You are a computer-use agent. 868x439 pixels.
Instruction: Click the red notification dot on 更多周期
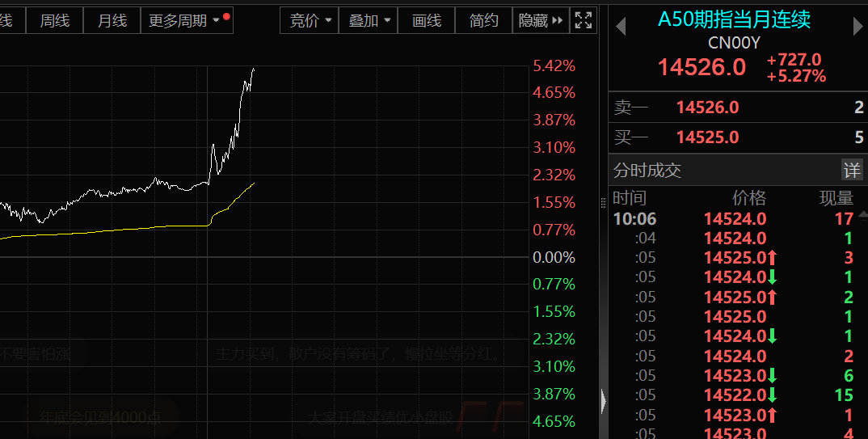226,17
